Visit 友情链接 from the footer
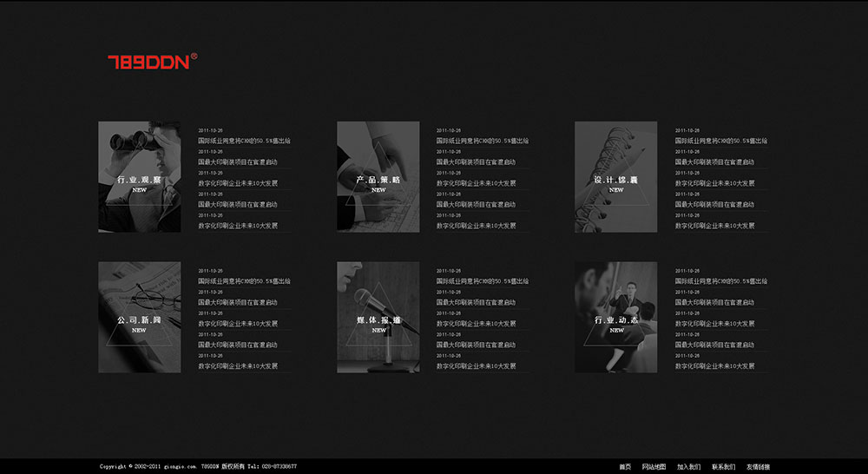The width and height of the screenshot is (868, 474). point(758,467)
